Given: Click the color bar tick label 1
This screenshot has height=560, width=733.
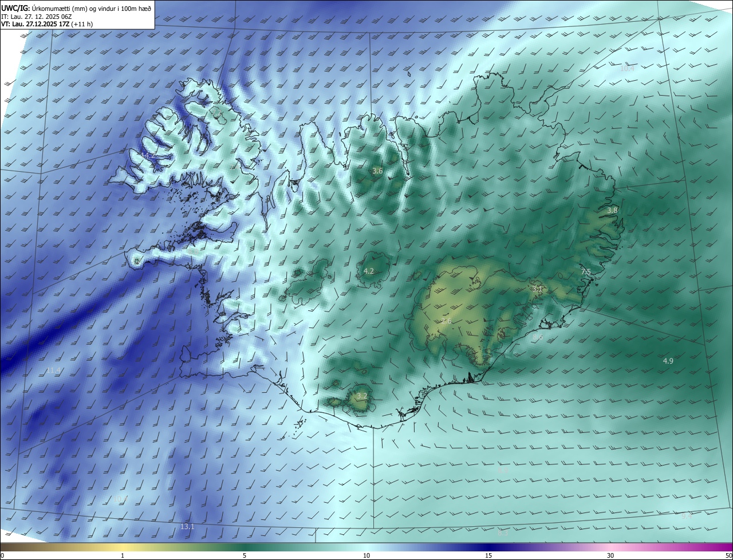Looking at the screenshot, I should (123, 556).
